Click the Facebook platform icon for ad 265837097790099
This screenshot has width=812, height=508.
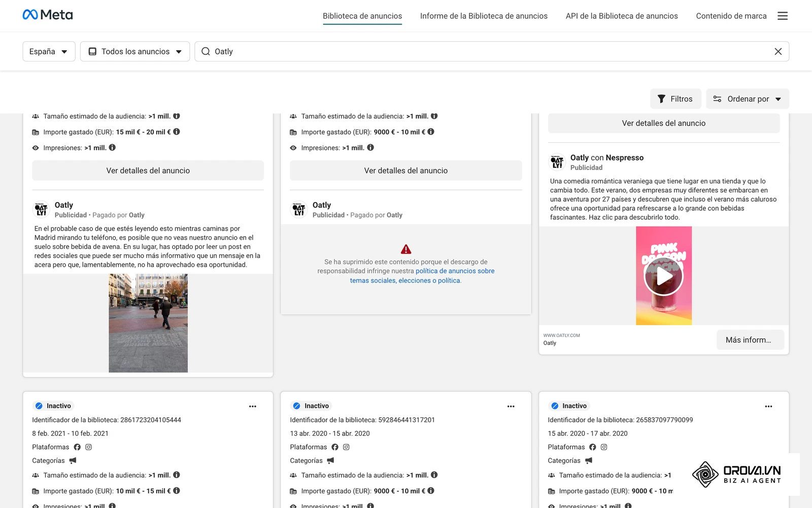pyautogui.click(x=593, y=447)
